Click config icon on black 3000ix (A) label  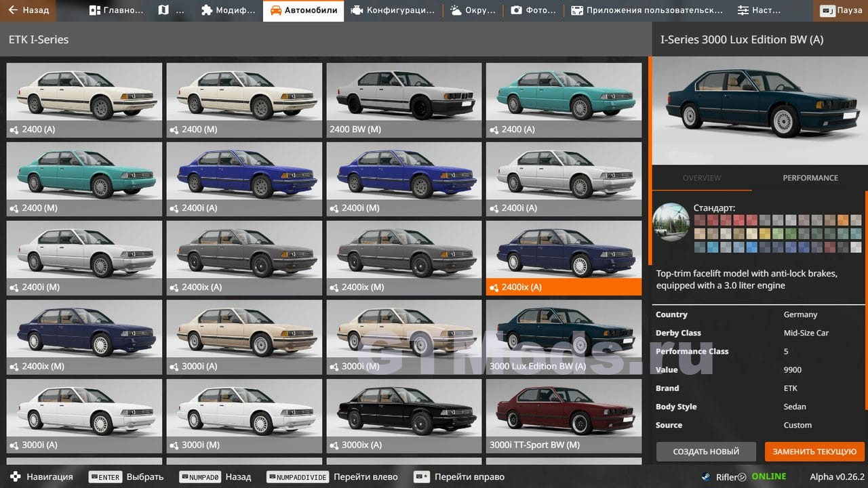tap(334, 445)
